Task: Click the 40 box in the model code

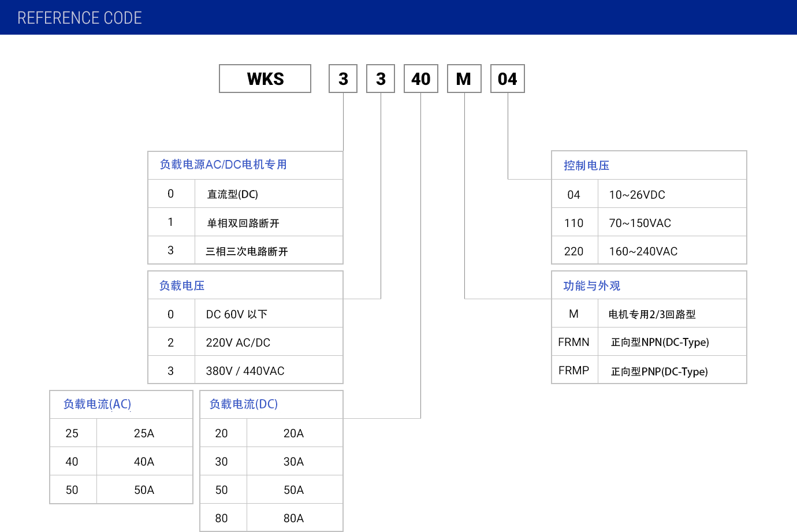Action: 420,79
